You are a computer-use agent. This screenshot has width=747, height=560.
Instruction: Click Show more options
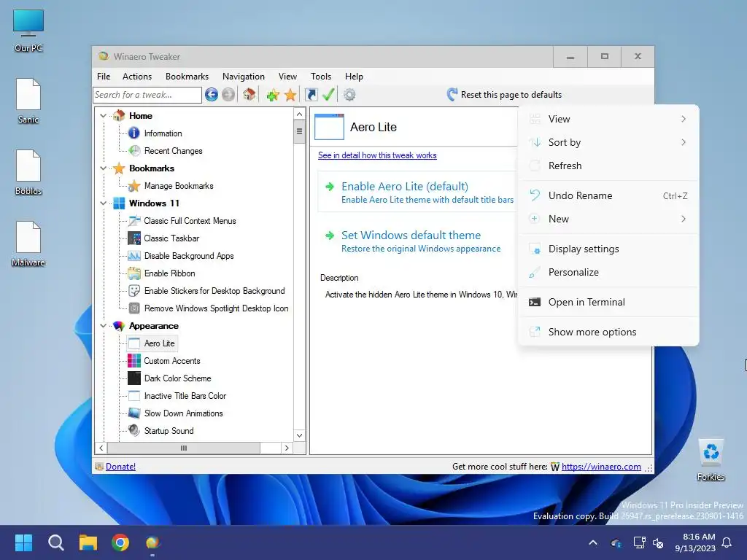point(608,332)
